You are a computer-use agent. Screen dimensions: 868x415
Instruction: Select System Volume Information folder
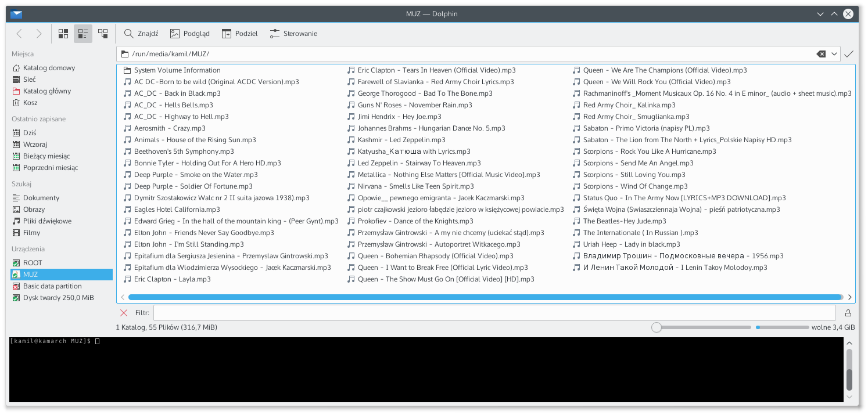point(172,70)
